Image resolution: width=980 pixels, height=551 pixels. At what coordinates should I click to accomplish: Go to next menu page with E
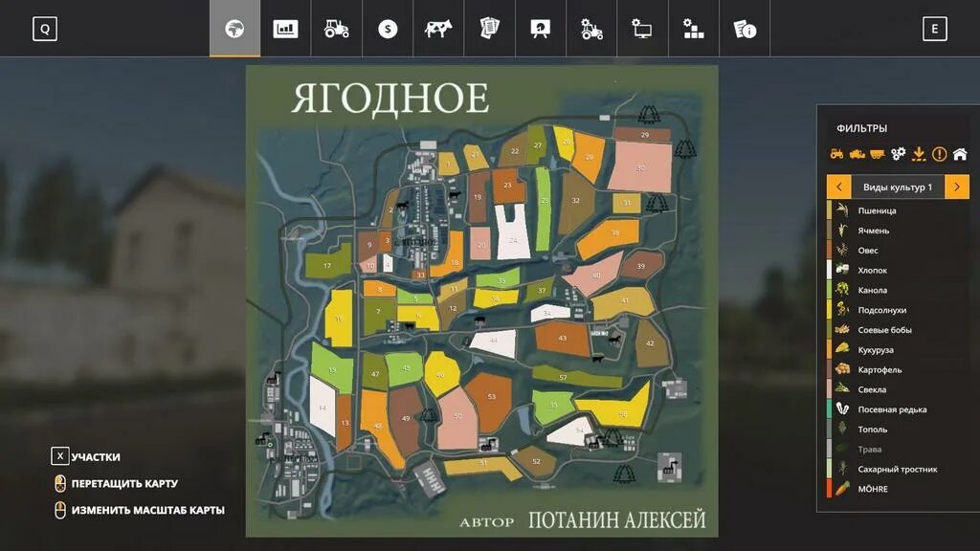934,29
